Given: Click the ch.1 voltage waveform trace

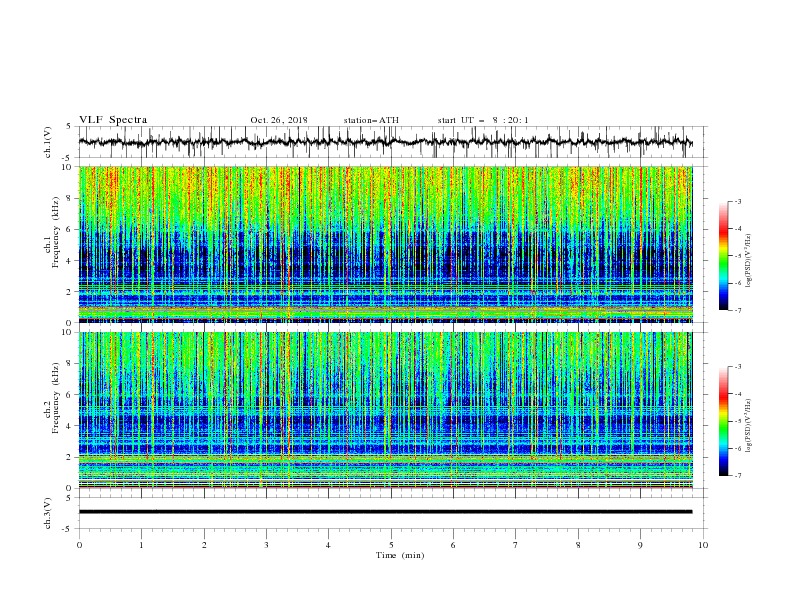Looking at the screenshot, I should click(385, 142).
